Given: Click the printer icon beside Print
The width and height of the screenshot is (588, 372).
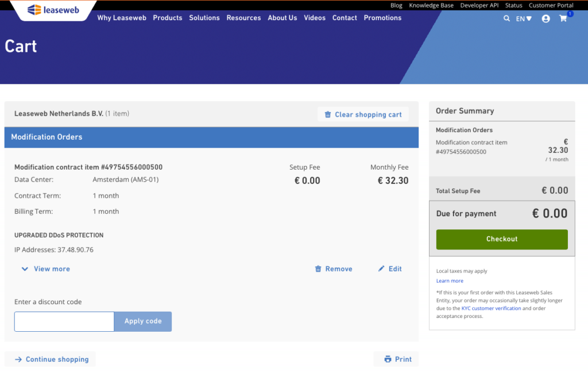Looking at the screenshot, I should (388, 359).
